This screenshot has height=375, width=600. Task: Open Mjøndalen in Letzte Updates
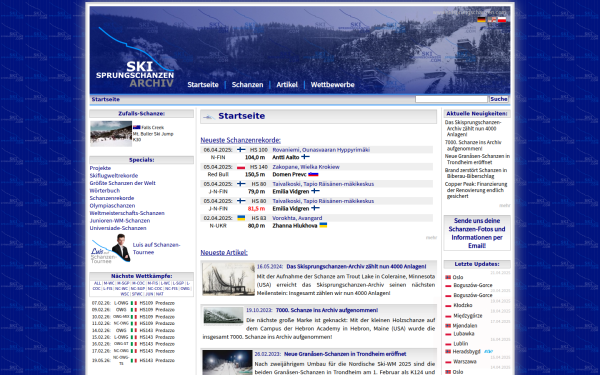465,326
